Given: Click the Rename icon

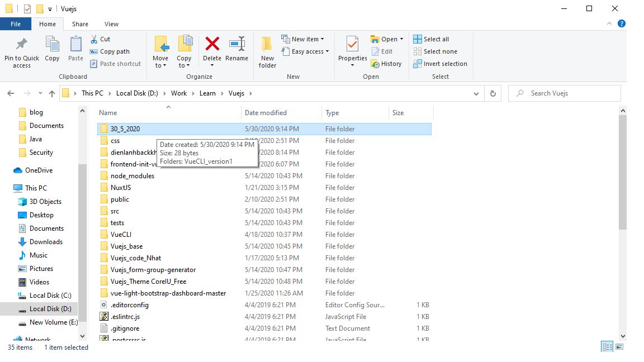Looking at the screenshot, I should (x=237, y=44).
